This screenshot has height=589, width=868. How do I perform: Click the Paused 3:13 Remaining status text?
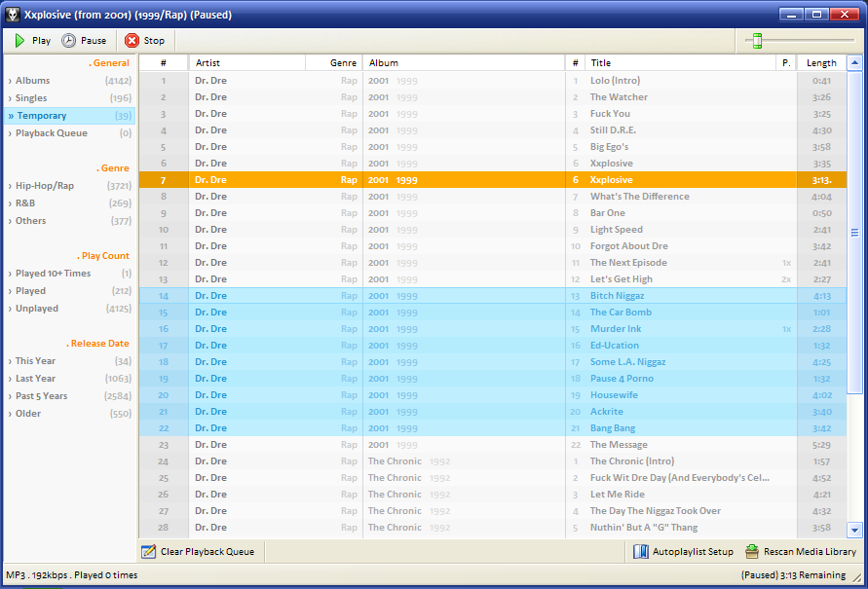(x=793, y=575)
